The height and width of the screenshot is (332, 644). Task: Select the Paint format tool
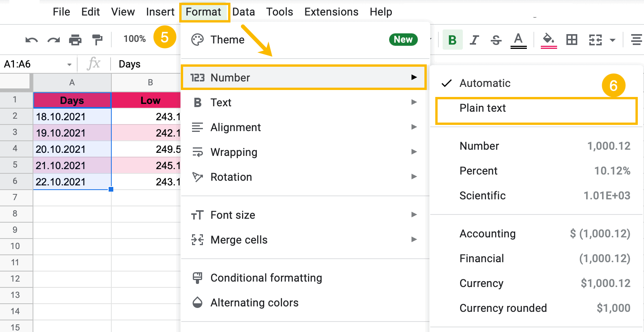point(97,40)
